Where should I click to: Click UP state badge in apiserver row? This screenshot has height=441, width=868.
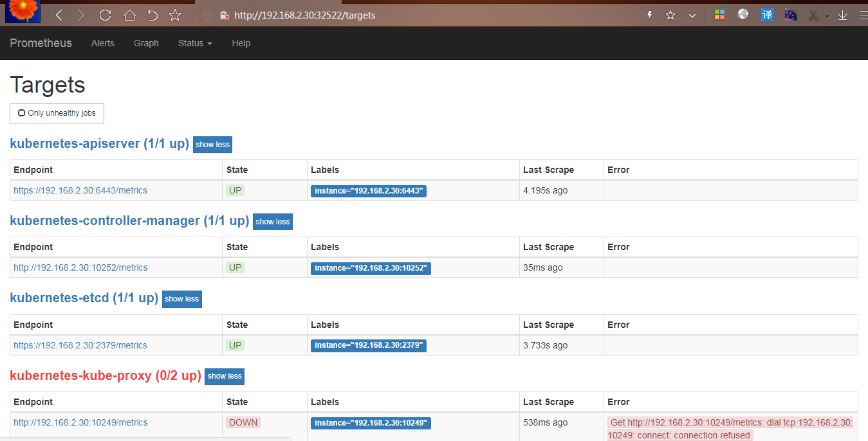tap(235, 190)
